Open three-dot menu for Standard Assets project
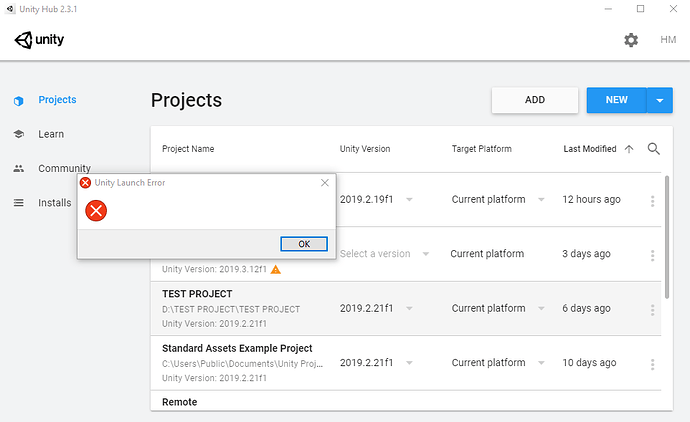The height and width of the screenshot is (422, 690). 653,364
